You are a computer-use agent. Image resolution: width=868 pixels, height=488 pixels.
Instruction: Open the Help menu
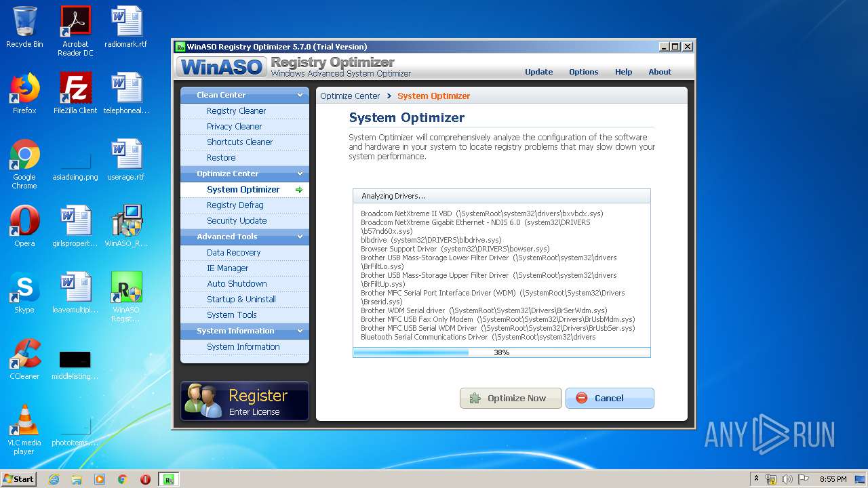coord(623,72)
